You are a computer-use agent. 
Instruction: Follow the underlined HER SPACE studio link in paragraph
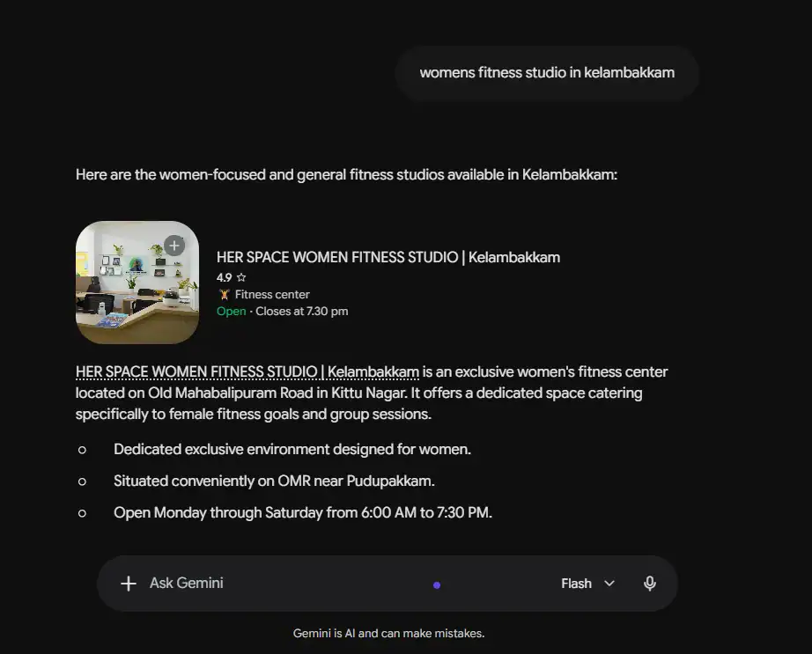tap(247, 372)
